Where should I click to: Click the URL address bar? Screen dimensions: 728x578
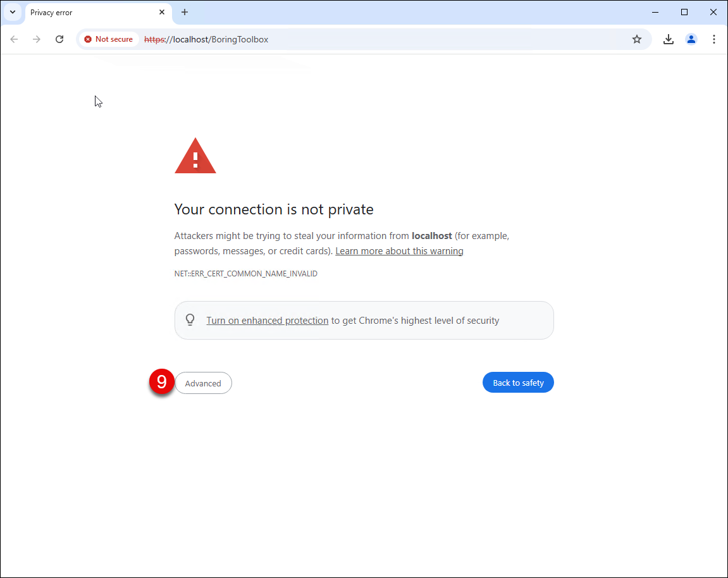click(385, 39)
